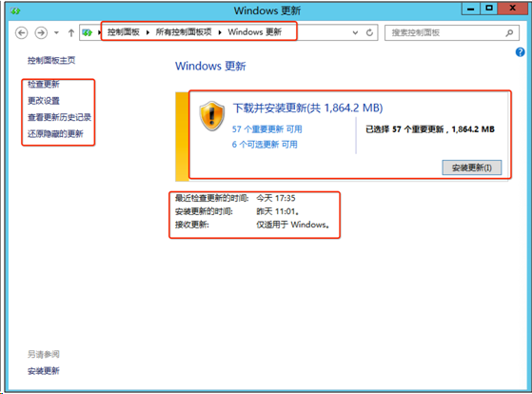Open 查看更新历史记录 link
Screen dimensions: 532x394
coord(59,117)
